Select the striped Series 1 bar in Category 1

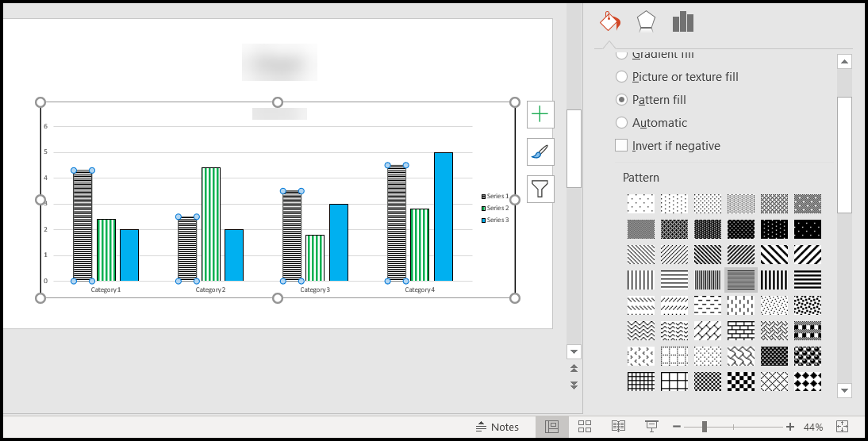(83, 226)
